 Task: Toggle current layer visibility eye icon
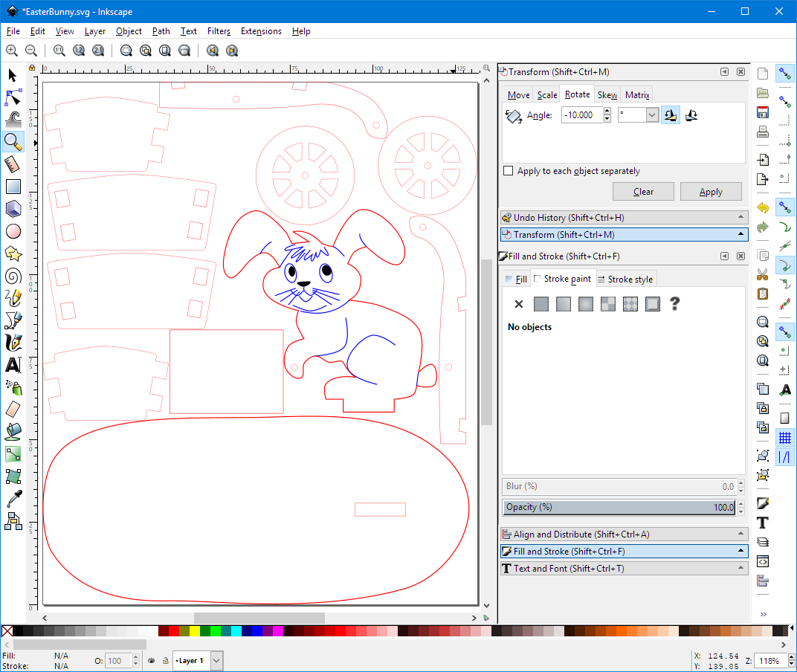click(x=152, y=660)
